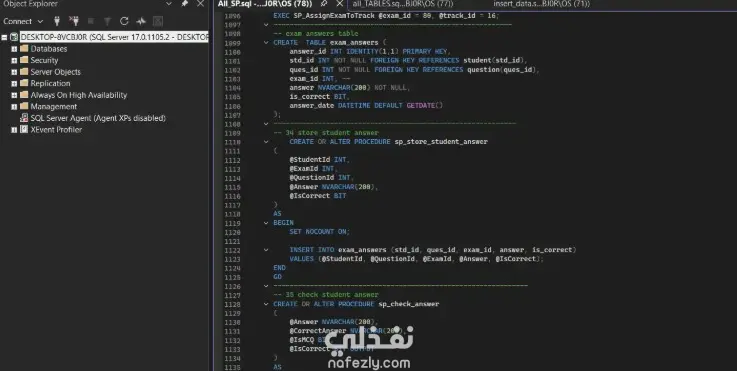Viewport: 737px width, 371px height.
Task: Select the Replication tree item
Action: 50,83
